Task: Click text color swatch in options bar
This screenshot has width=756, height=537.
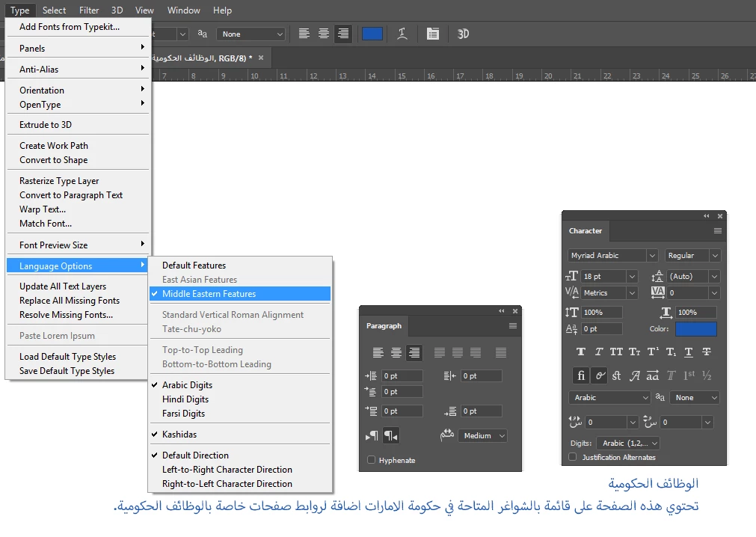Action: tap(372, 34)
